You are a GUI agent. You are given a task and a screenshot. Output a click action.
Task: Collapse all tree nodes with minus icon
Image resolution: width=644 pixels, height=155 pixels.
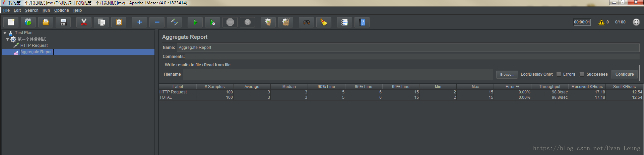(157, 22)
